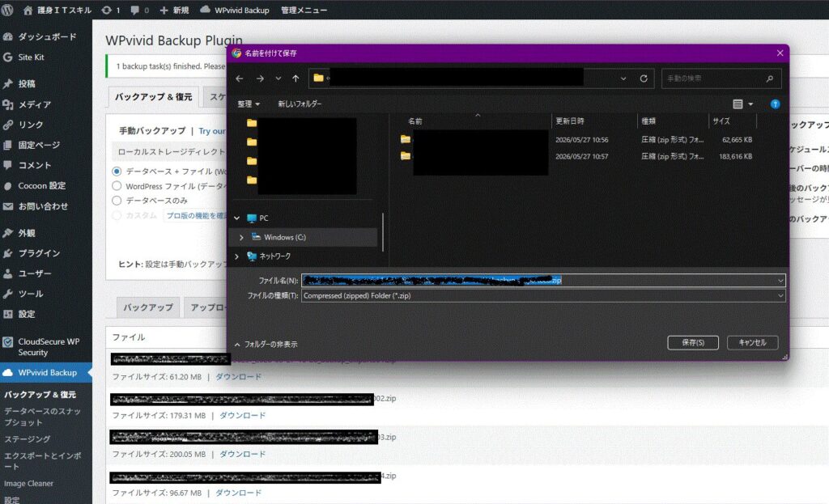The height and width of the screenshot is (504, 829).
Task: Open エクスポートとインポート submenu
Action: 42,460
